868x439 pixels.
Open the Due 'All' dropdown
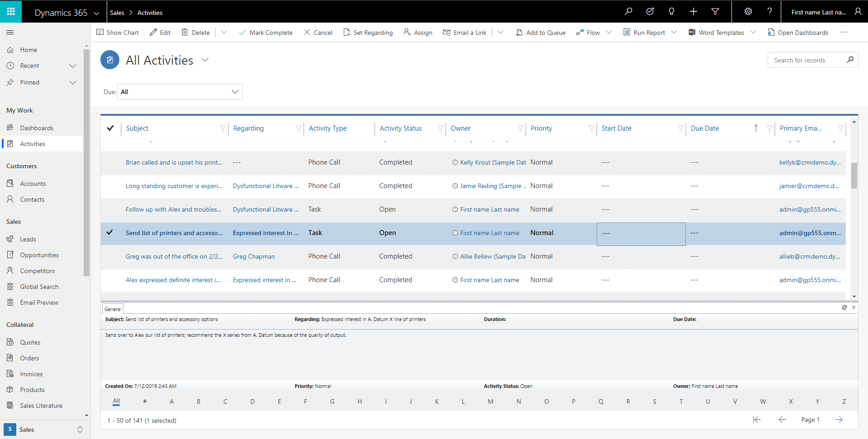click(179, 92)
